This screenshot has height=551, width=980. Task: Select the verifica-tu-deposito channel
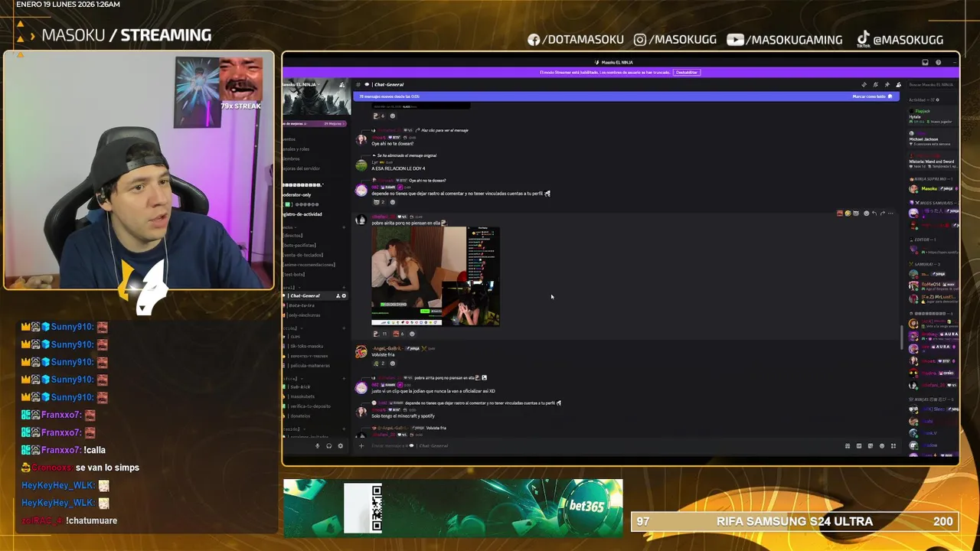310,406
